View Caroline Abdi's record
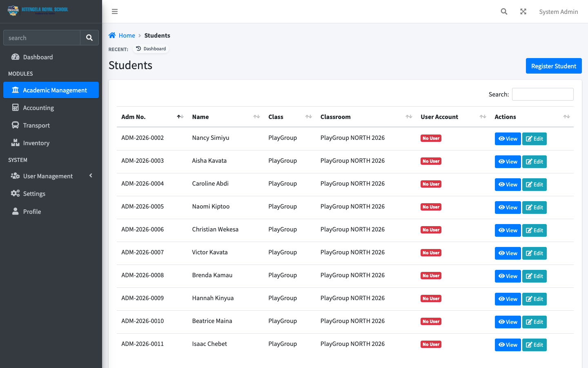Viewport: 588px width, 368px height. click(508, 184)
